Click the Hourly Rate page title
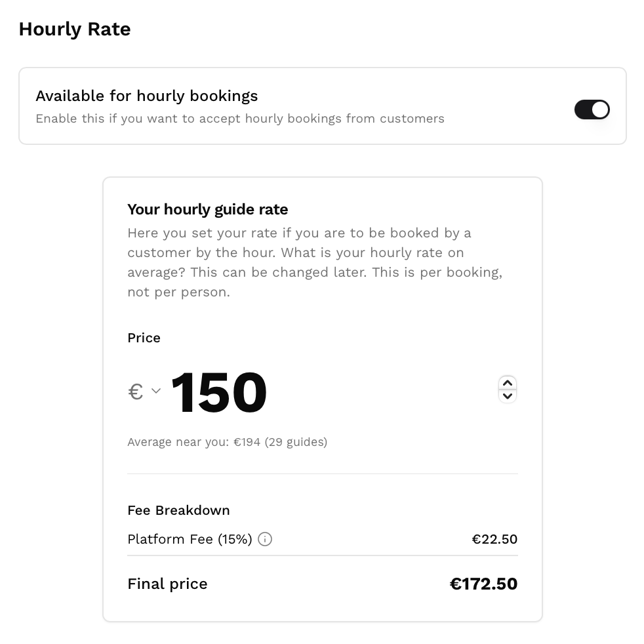644x644 pixels. click(x=74, y=29)
